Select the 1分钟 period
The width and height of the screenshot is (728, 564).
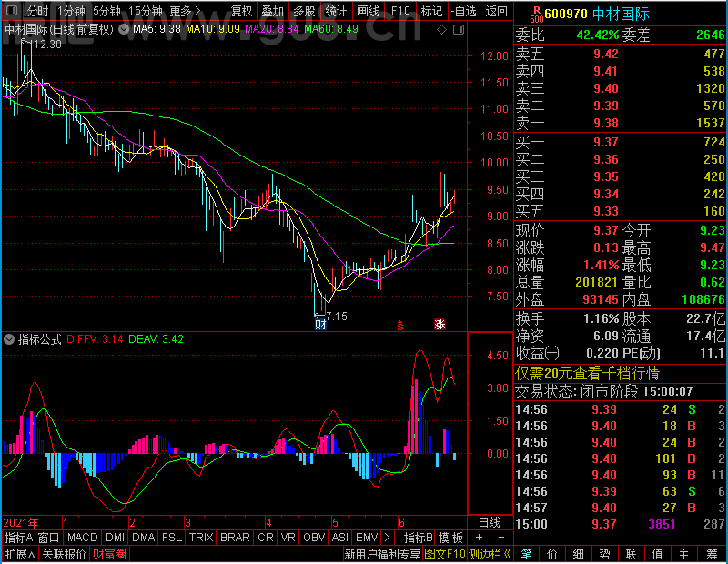(71, 11)
